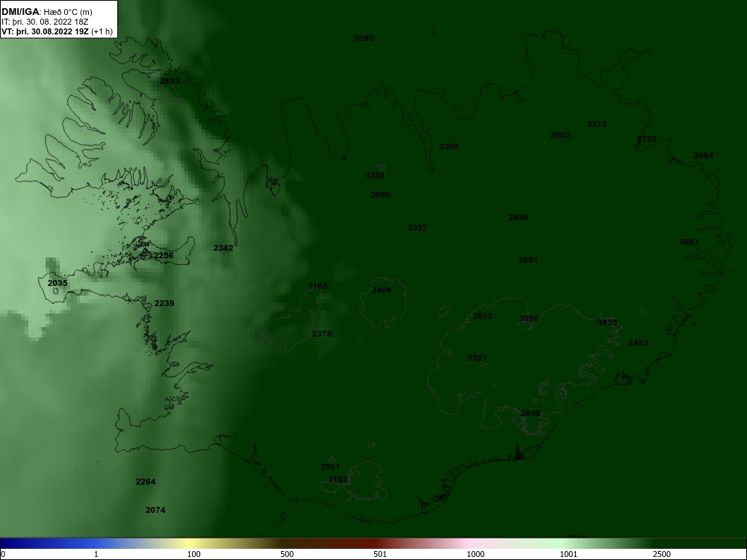Select the 3183 data label
The image size is (747, 560).
317,286
